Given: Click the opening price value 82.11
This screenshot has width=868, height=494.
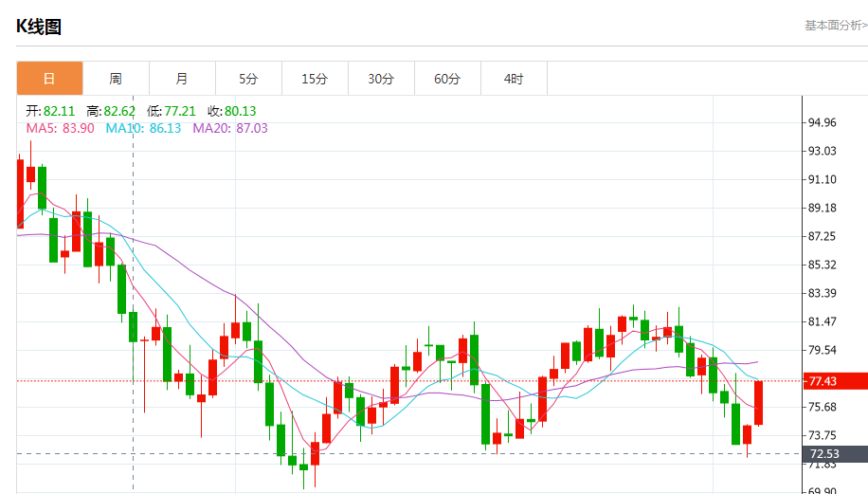Looking at the screenshot, I should click(59, 111).
